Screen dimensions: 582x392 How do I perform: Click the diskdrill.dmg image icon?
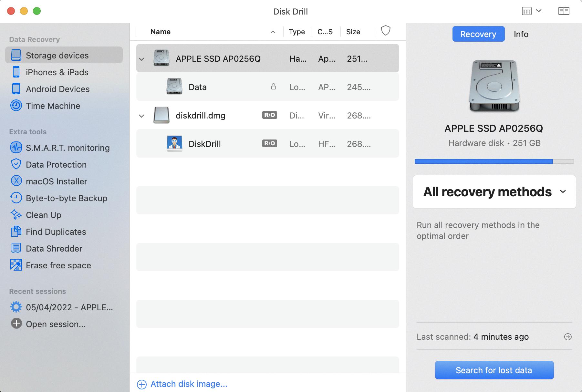[161, 115]
